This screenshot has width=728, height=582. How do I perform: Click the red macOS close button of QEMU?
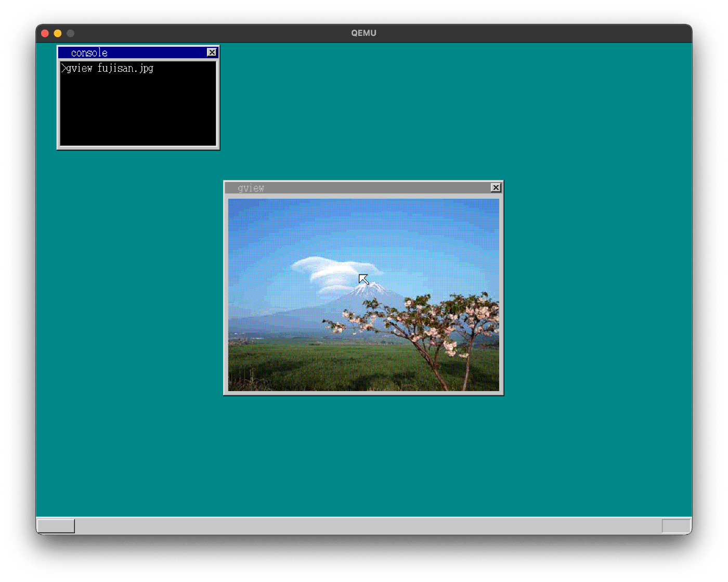[x=45, y=33]
